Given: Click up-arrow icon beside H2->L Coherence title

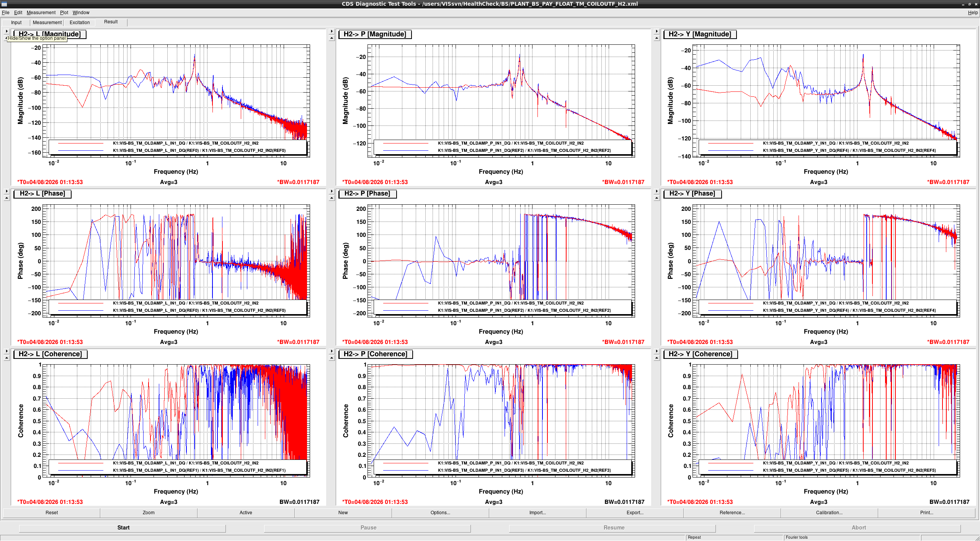Looking at the screenshot, I should [x=7, y=358].
